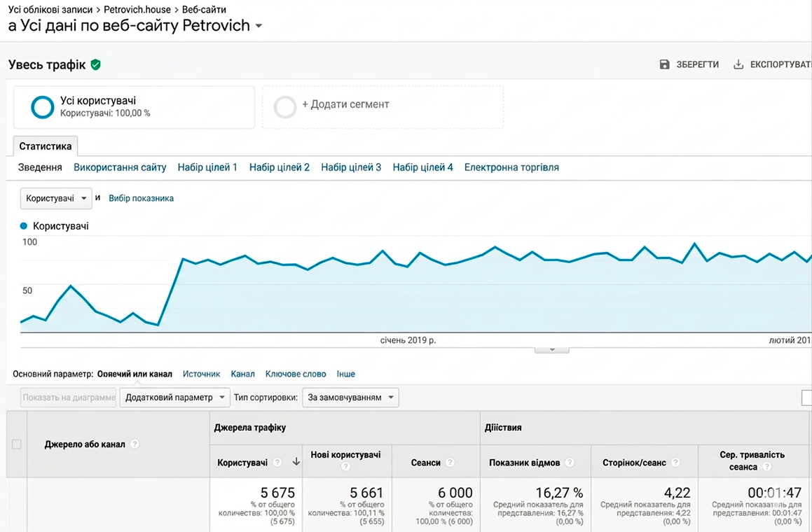Click Джерело або канал column header
Image resolution: width=812 pixels, height=532 pixels.
coord(85,444)
